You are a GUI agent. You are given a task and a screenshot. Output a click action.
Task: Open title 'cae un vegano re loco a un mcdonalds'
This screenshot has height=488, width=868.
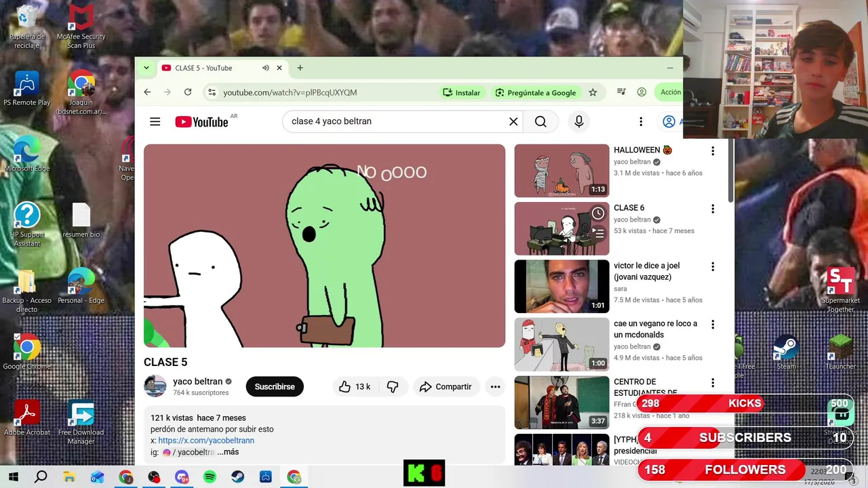click(655, 329)
